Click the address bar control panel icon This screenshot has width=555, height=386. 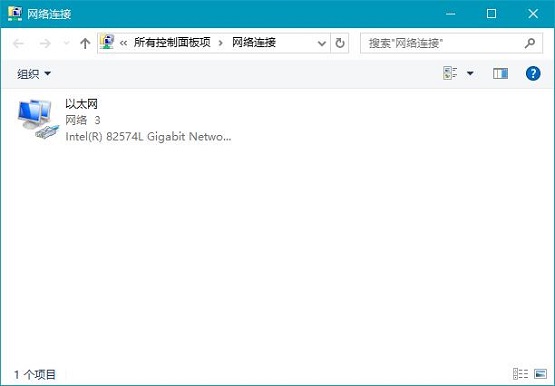pos(107,42)
